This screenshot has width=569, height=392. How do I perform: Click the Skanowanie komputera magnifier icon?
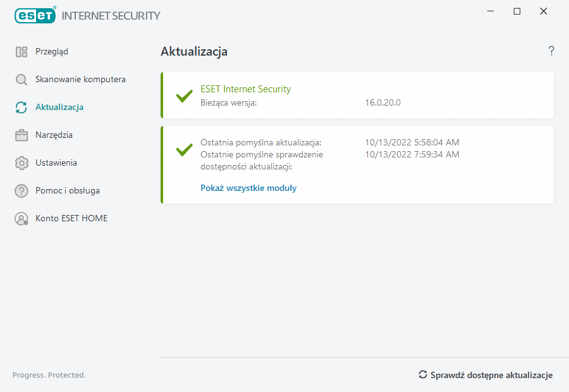(x=21, y=80)
